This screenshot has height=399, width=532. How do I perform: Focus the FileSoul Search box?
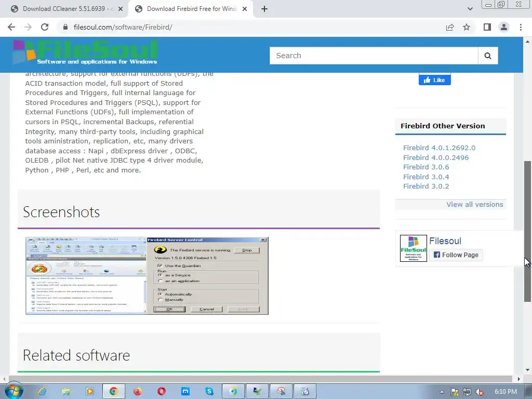[x=374, y=56]
